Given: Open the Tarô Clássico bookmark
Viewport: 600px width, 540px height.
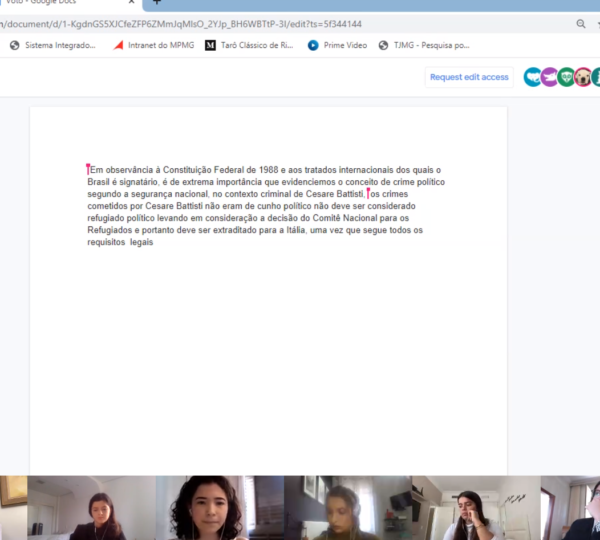Looking at the screenshot, I should tap(249, 45).
